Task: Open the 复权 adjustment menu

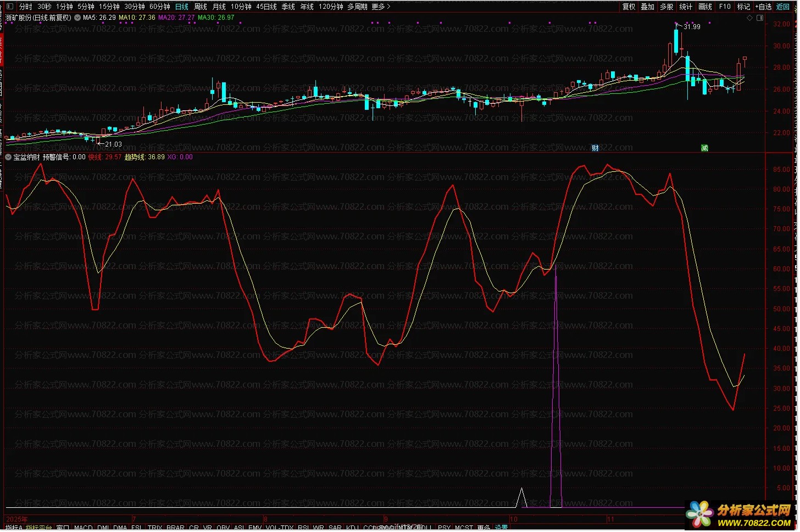Action: coord(629,7)
